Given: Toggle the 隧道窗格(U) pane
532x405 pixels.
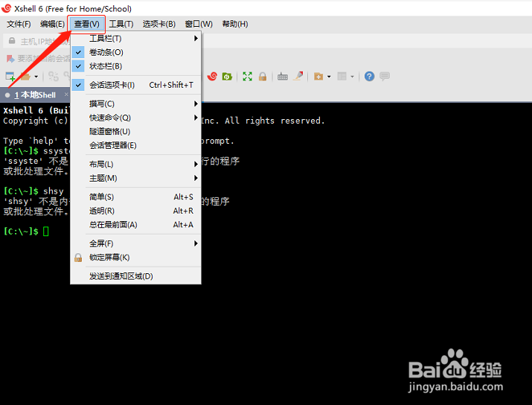Looking at the screenshot, I should 135,131.
